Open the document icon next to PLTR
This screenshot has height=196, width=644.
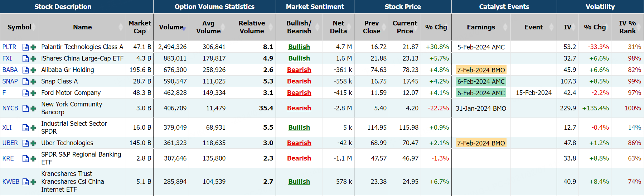[25, 47]
